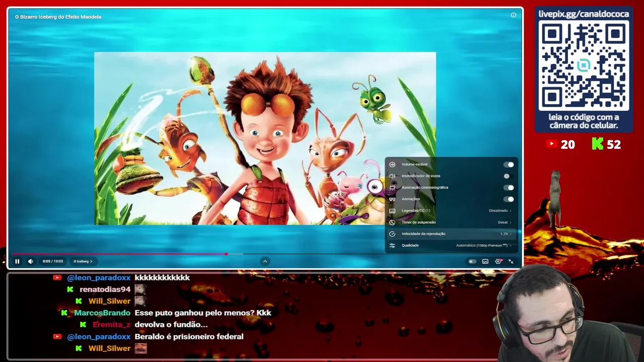Click the 'leia o código com a câmera do celular.' text
Screen dimensions: 644x362
pyautogui.click(x=584, y=121)
